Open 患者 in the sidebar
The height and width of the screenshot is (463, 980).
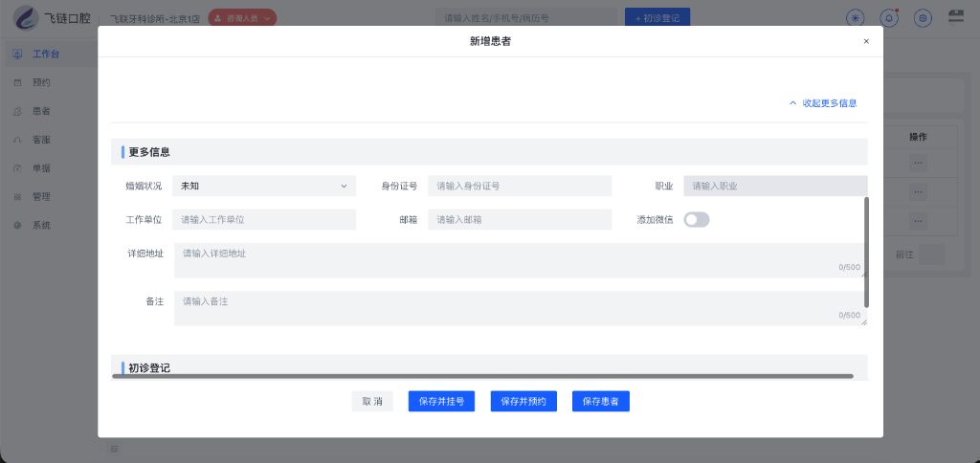pos(41,111)
